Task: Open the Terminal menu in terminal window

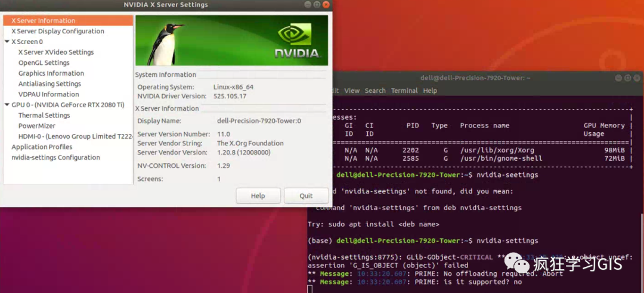Action: click(404, 91)
